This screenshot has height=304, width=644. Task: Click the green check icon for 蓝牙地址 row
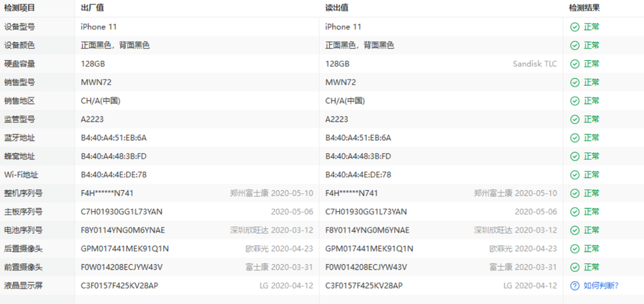coord(575,138)
